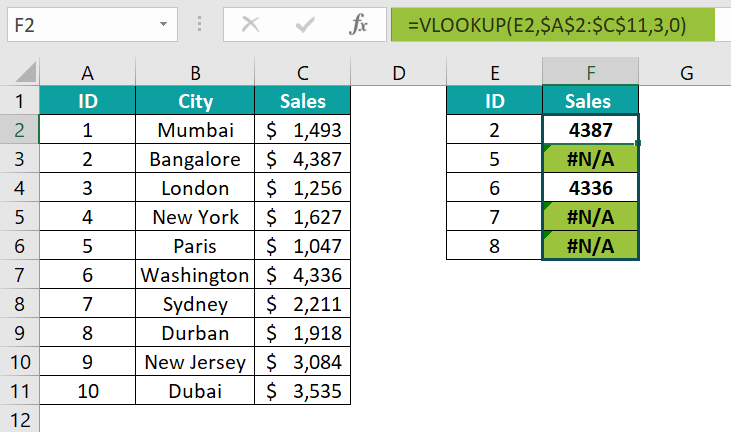This screenshot has width=731, height=432.
Task: Select the $ 1,627 sales cell
Action: 303,216
